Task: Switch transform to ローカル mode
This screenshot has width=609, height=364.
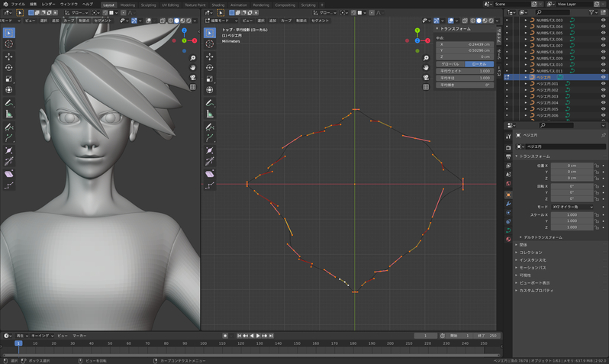Action: [x=479, y=64]
